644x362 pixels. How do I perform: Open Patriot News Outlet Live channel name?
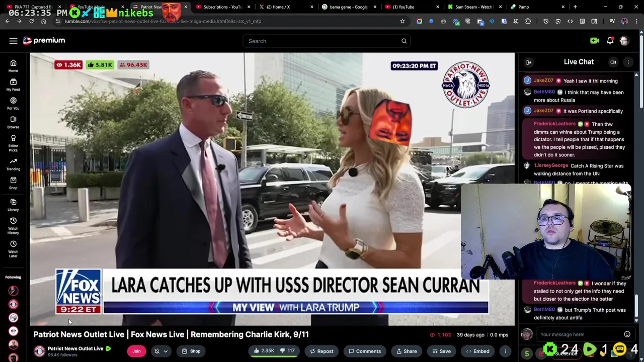click(x=75, y=348)
